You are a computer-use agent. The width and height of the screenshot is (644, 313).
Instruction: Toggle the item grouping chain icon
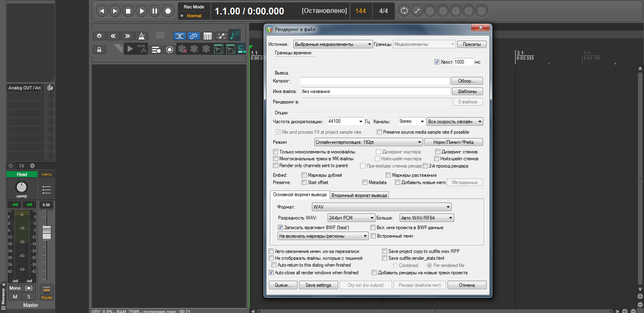tap(194, 36)
